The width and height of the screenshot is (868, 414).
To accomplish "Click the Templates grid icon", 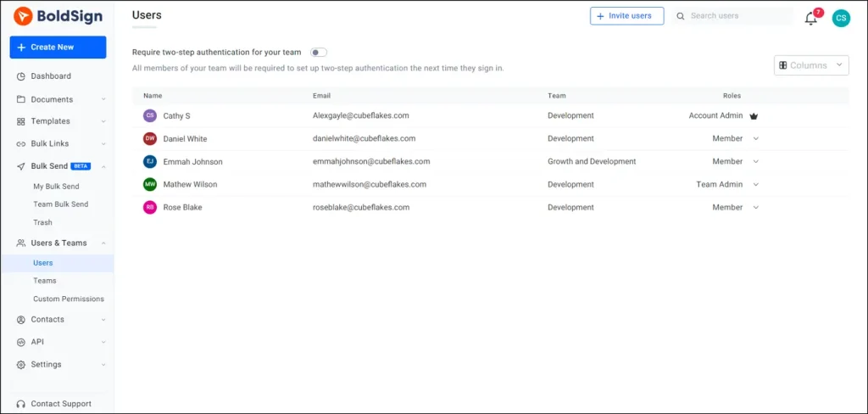I will coord(21,121).
